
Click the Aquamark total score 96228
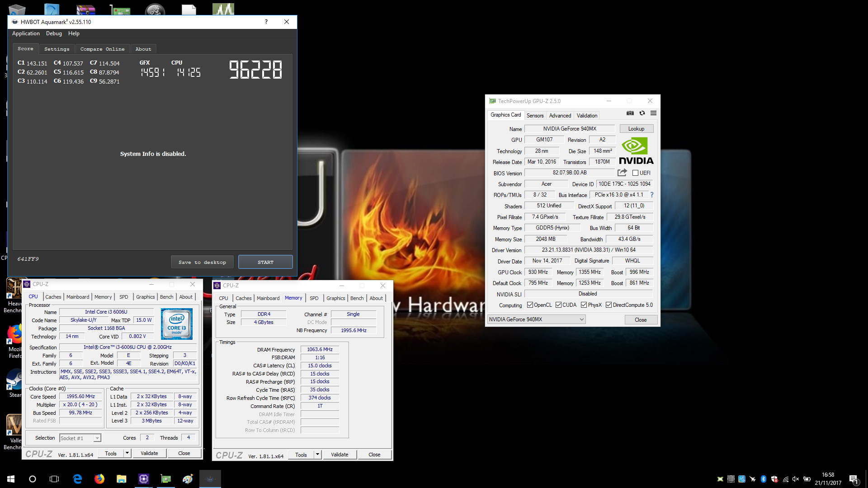pyautogui.click(x=255, y=70)
